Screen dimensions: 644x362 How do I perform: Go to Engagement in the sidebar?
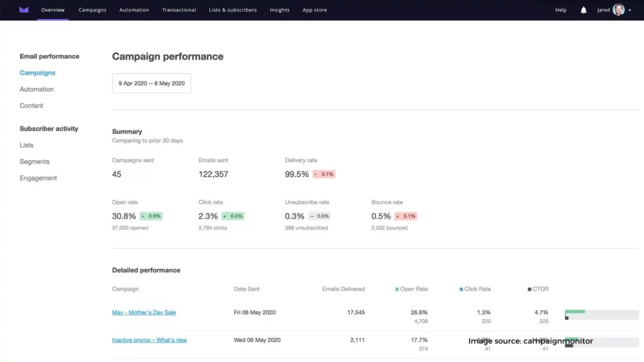tap(38, 178)
